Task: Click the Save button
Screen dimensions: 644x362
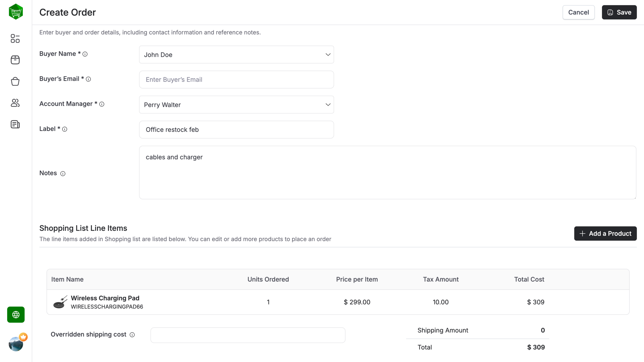Action: [619, 12]
